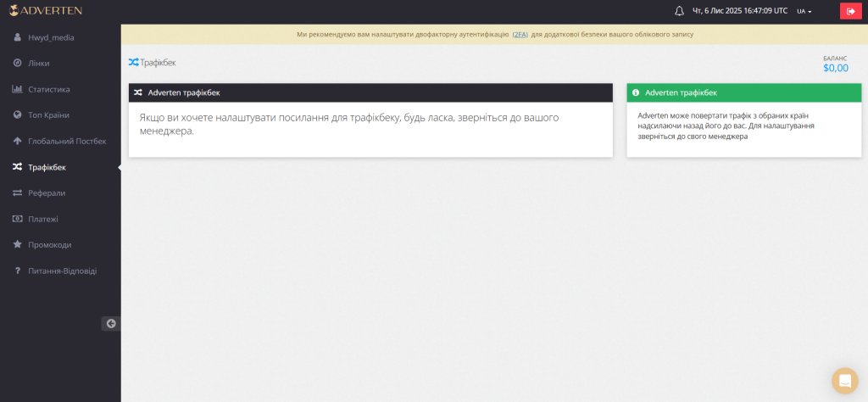Image resolution: width=868 pixels, height=402 pixels.
Task: Click the 2FA setup link
Action: click(519, 35)
